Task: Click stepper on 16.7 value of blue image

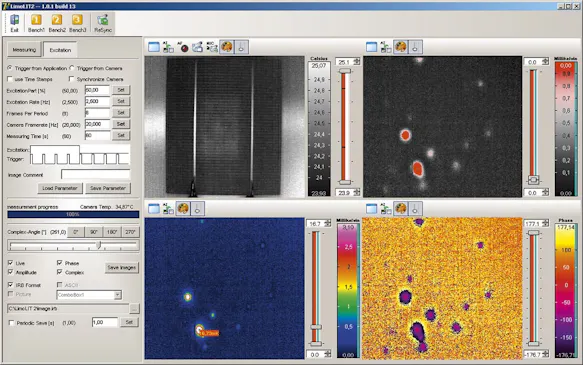Action: [328, 223]
